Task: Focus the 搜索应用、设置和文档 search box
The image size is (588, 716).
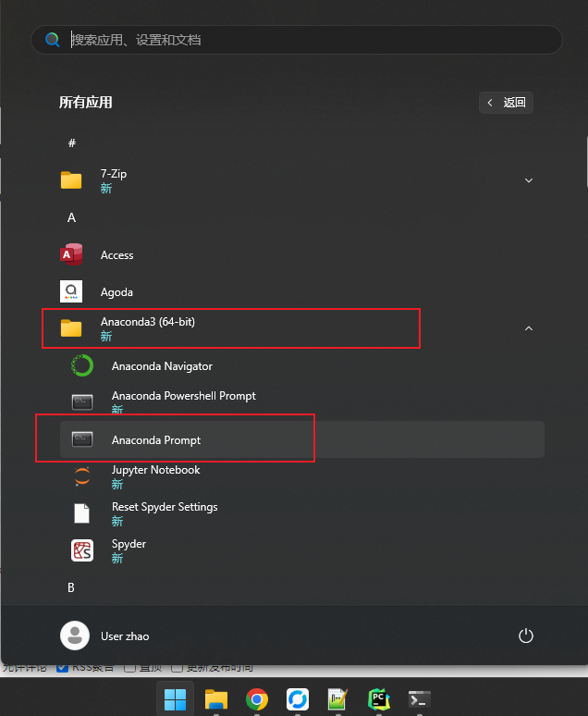Action: point(296,40)
